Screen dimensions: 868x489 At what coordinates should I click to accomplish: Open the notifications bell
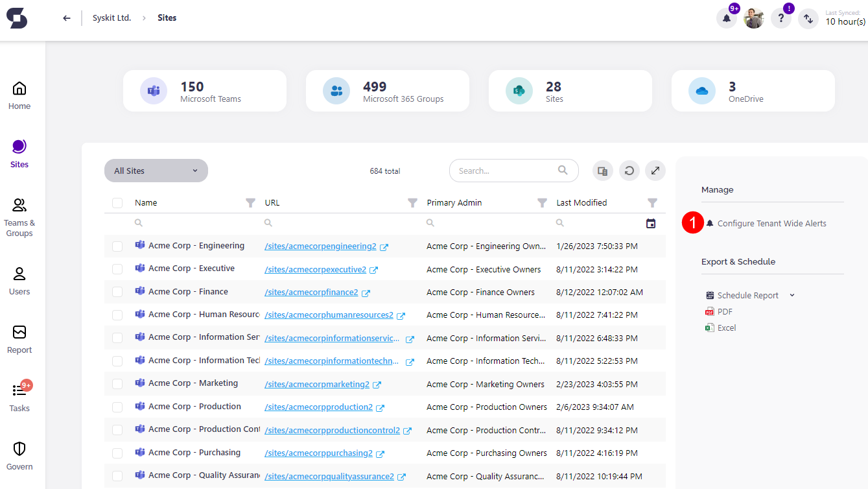pos(726,18)
